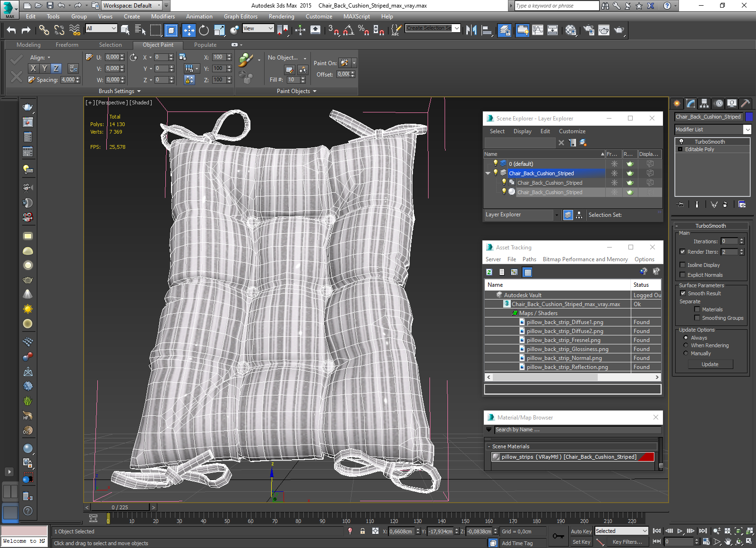Open the Mirror tool
Screen dimensions: 756x548
coord(471,30)
